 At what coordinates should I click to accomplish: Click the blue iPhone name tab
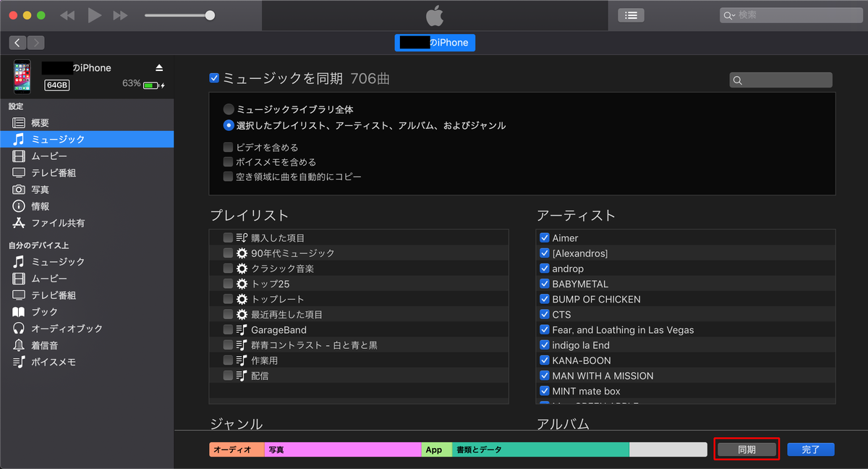click(x=434, y=43)
